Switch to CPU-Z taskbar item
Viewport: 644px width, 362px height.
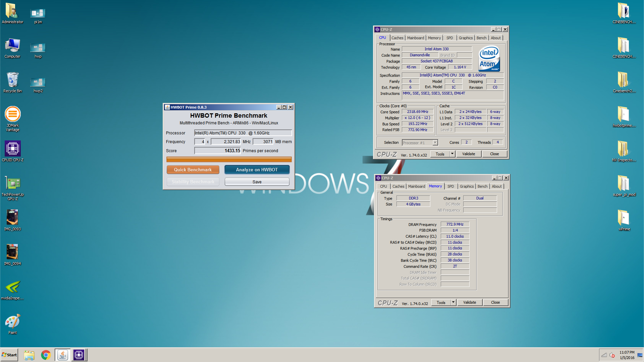[x=79, y=355]
